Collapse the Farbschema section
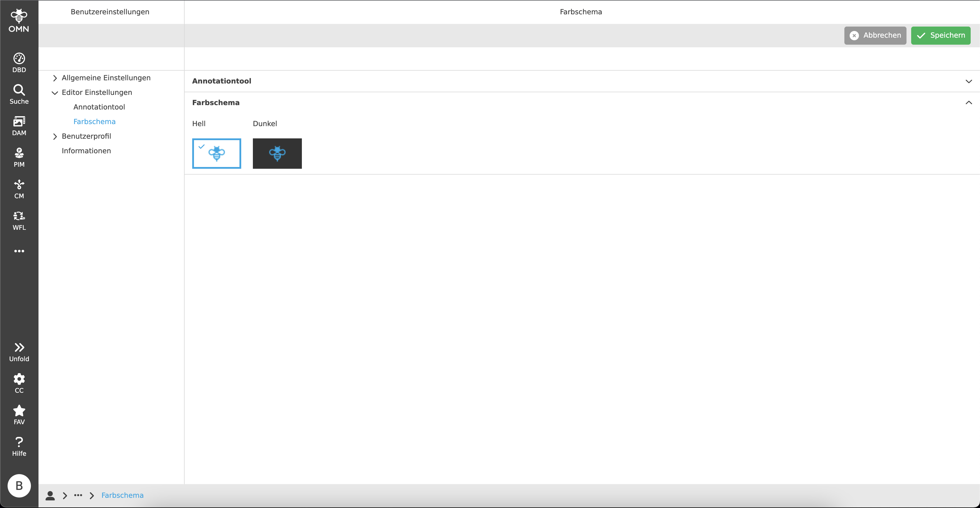 click(969, 102)
